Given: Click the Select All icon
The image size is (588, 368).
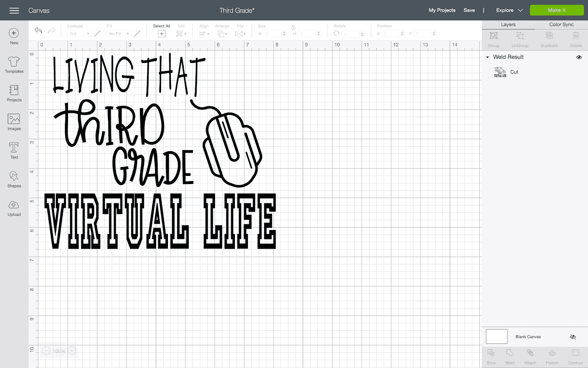Looking at the screenshot, I should 161,33.
